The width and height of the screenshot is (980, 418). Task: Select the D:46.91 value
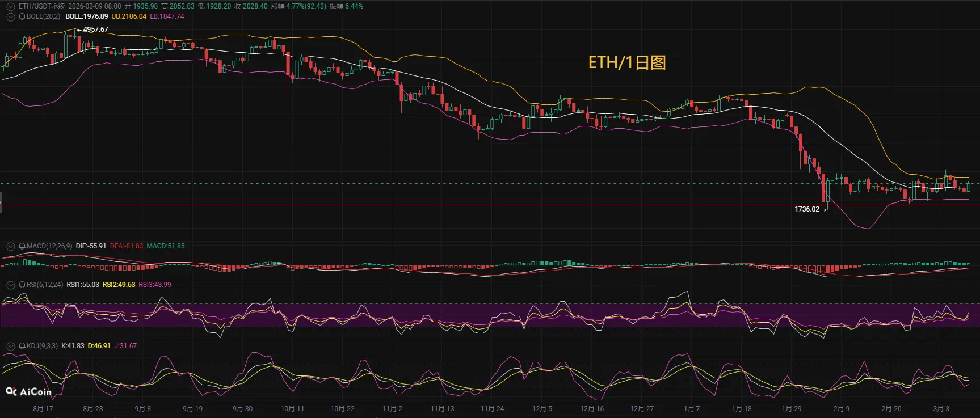coord(99,346)
